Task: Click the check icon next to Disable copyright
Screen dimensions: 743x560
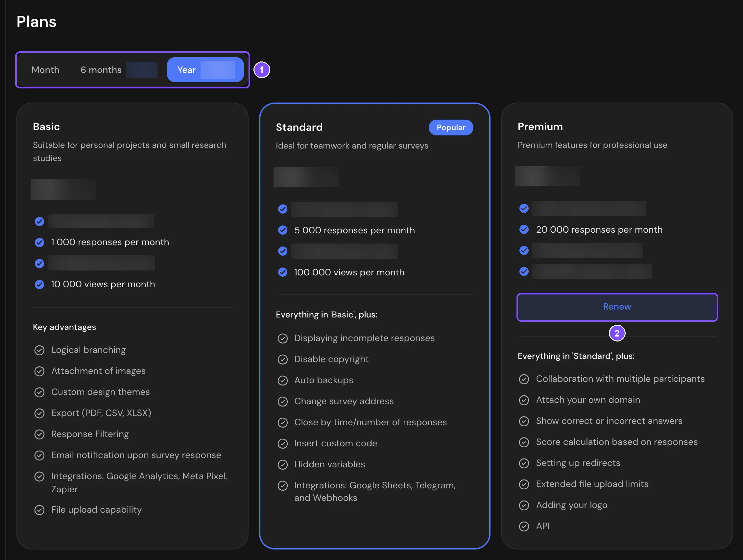Action: pos(282,359)
